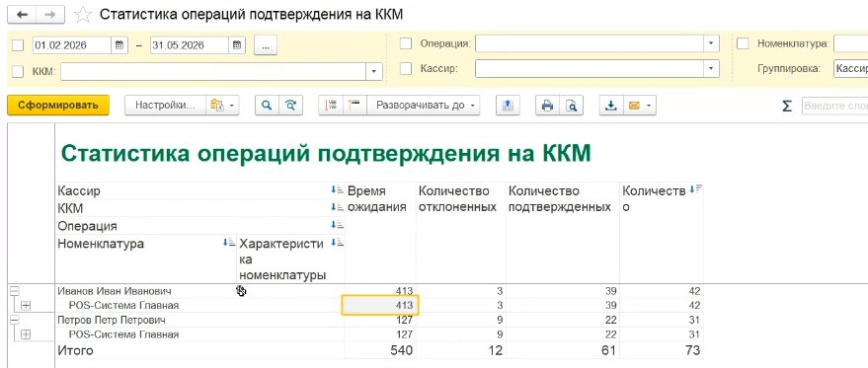The image size is (868, 368).
Task: Sort by Операция header icon
Action: pyautogui.click(x=337, y=225)
